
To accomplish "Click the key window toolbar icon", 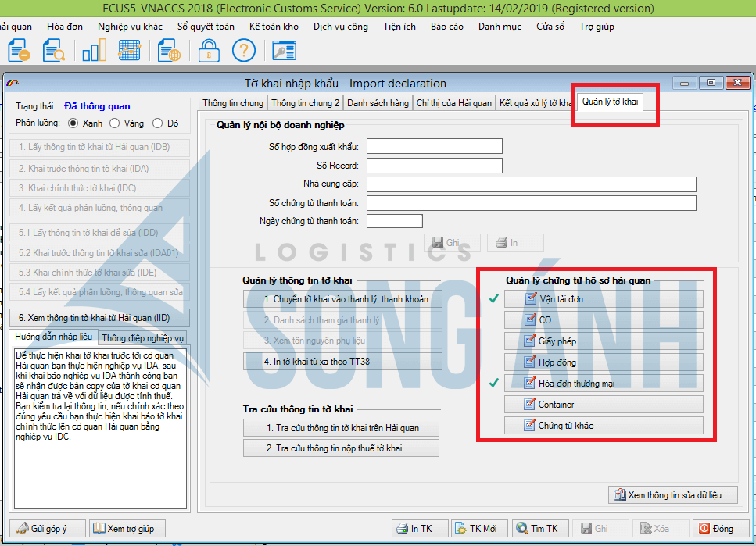I will pyautogui.click(x=283, y=51).
